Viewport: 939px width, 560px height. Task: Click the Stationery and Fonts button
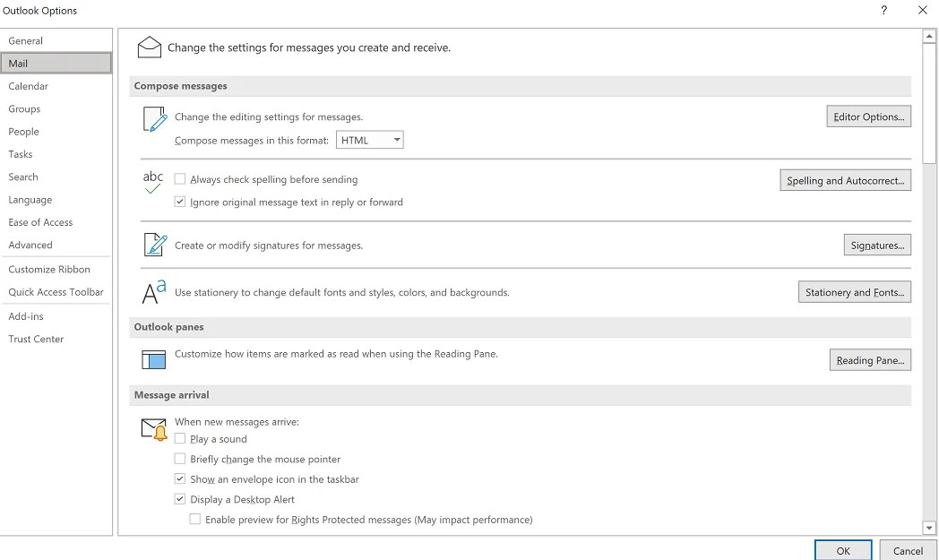854,292
